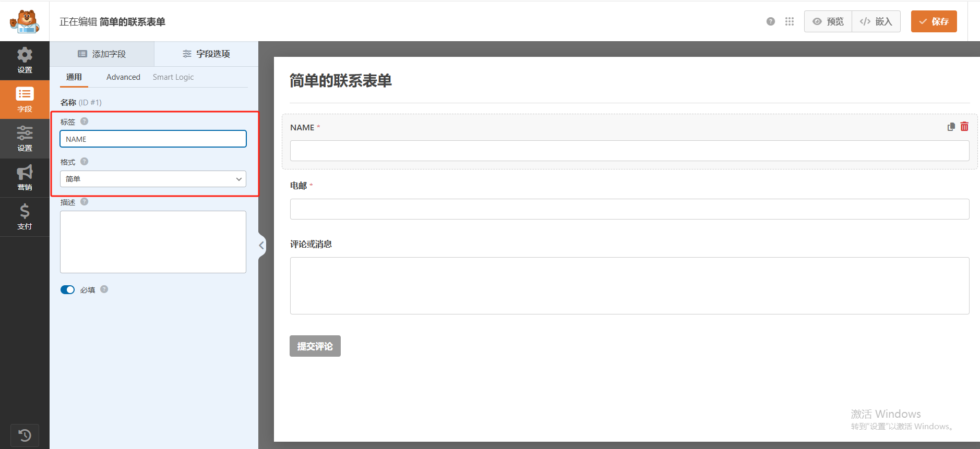980x449 pixels.
Task: Click the 标签 label input containing NAME
Action: click(x=153, y=139)
